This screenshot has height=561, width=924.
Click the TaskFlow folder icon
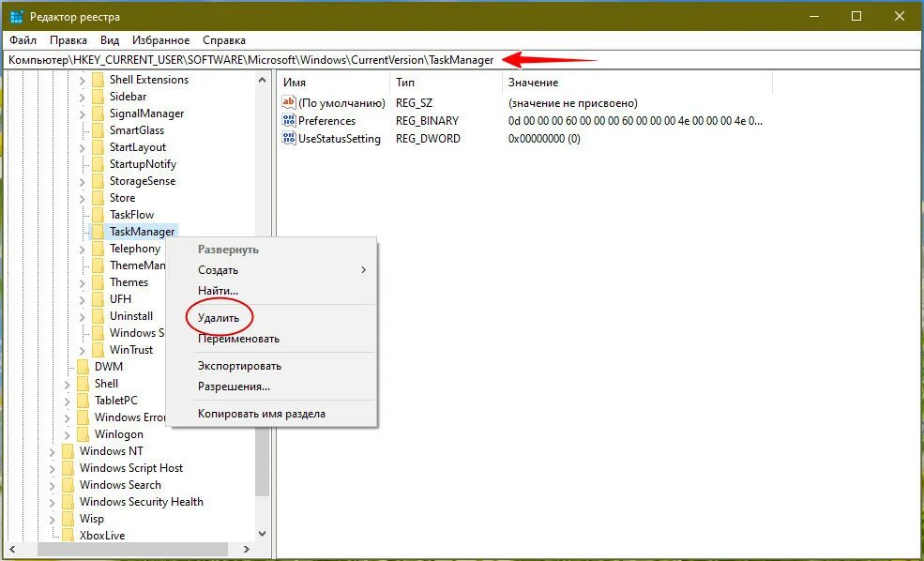98,215
